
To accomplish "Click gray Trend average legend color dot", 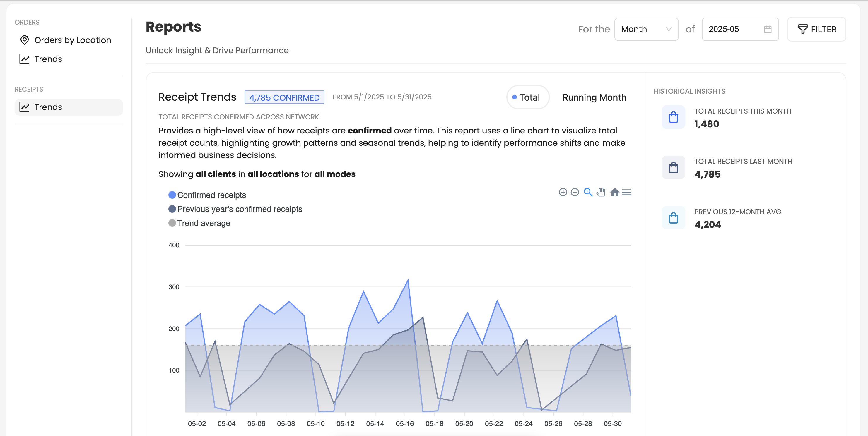I will 172,223.
